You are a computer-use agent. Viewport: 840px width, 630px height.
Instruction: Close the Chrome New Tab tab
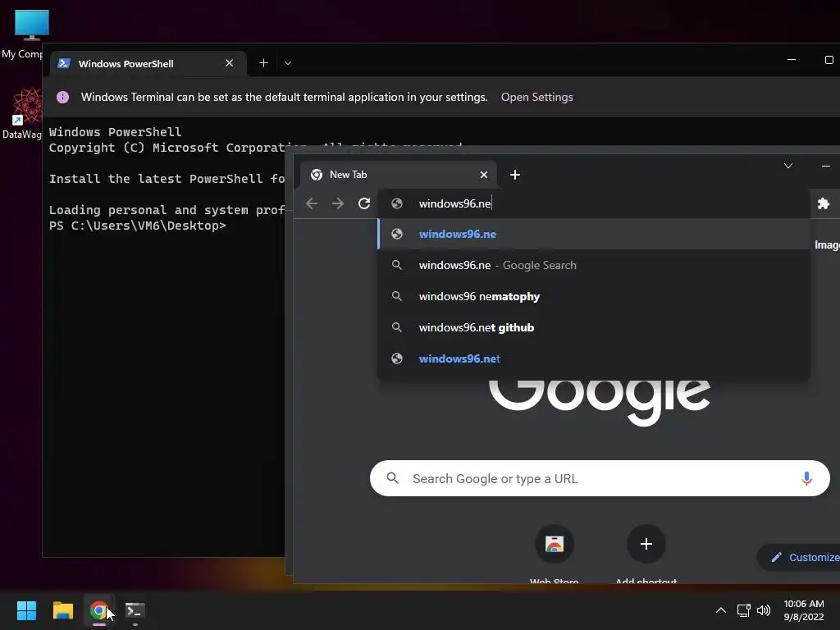[484, 175]
